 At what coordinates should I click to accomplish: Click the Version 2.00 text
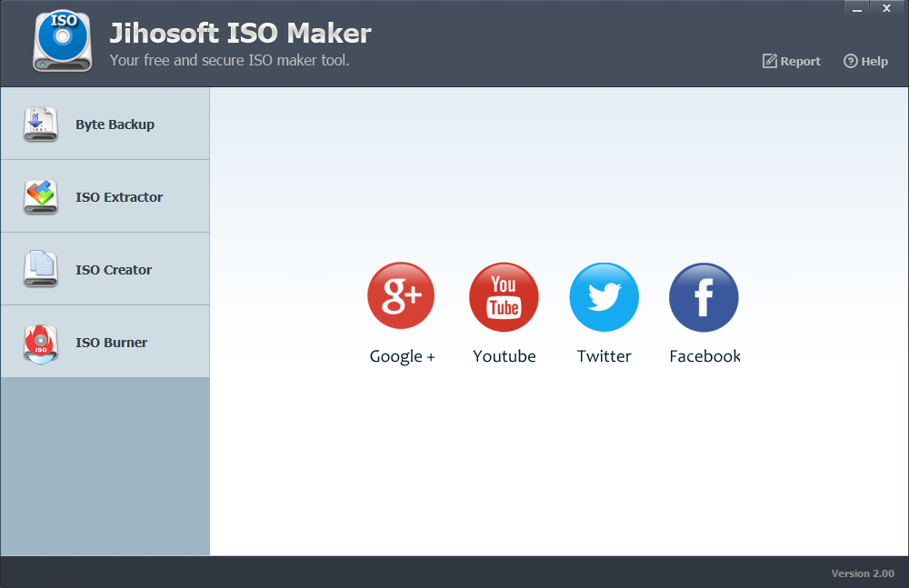(863, 573)
